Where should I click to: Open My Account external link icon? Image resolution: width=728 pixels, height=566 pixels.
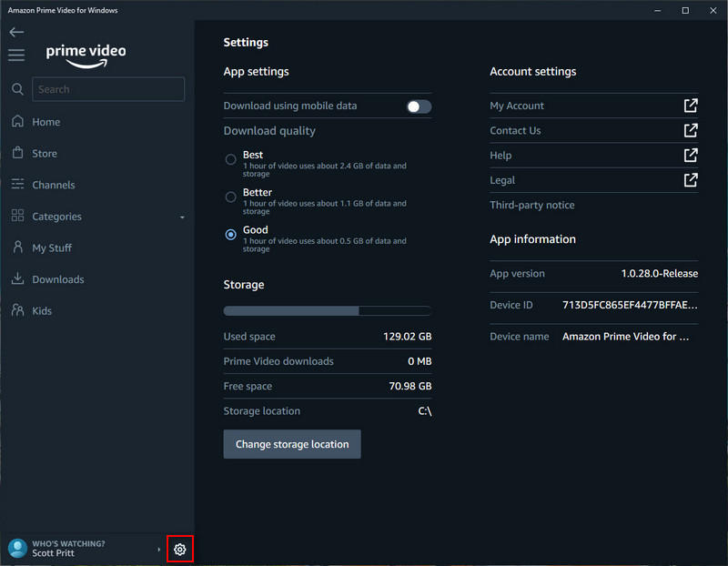(691, 106)
